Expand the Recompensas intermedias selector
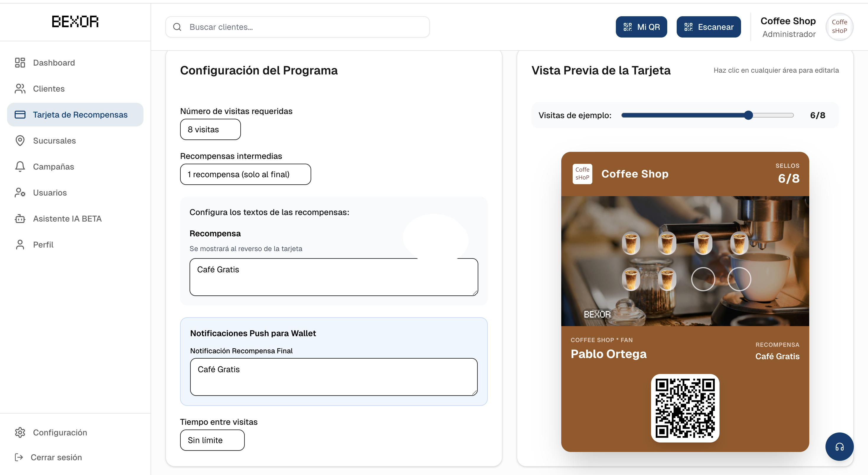 [x=245, y=174]
